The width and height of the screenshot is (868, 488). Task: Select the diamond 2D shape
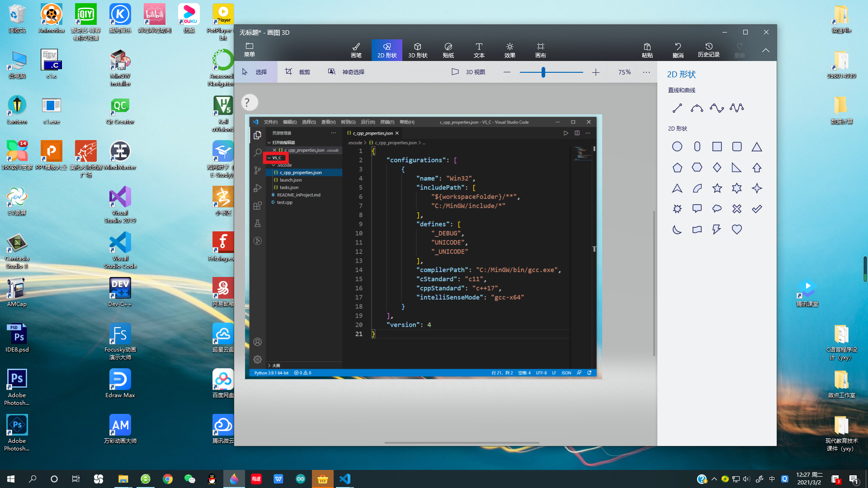717,168
